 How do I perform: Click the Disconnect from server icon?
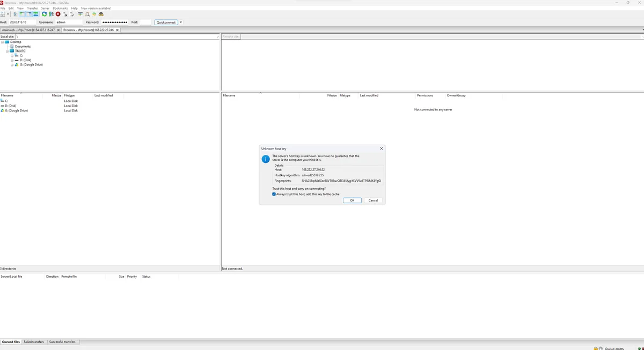pos(65,14)
